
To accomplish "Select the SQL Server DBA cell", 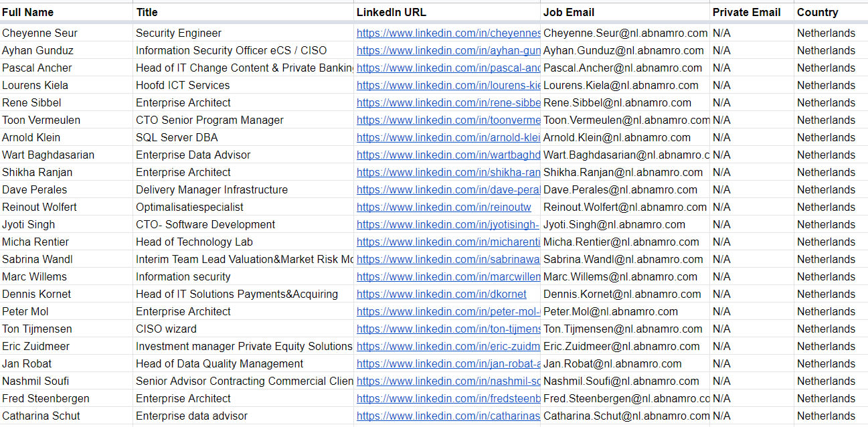I will point(244,137).
